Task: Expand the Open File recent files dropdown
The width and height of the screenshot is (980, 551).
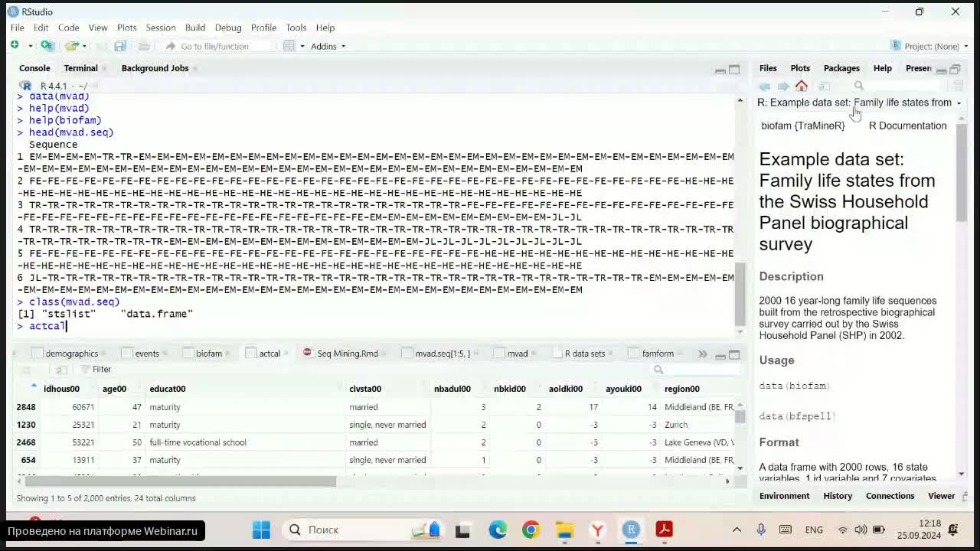Action: coord(85,46)
